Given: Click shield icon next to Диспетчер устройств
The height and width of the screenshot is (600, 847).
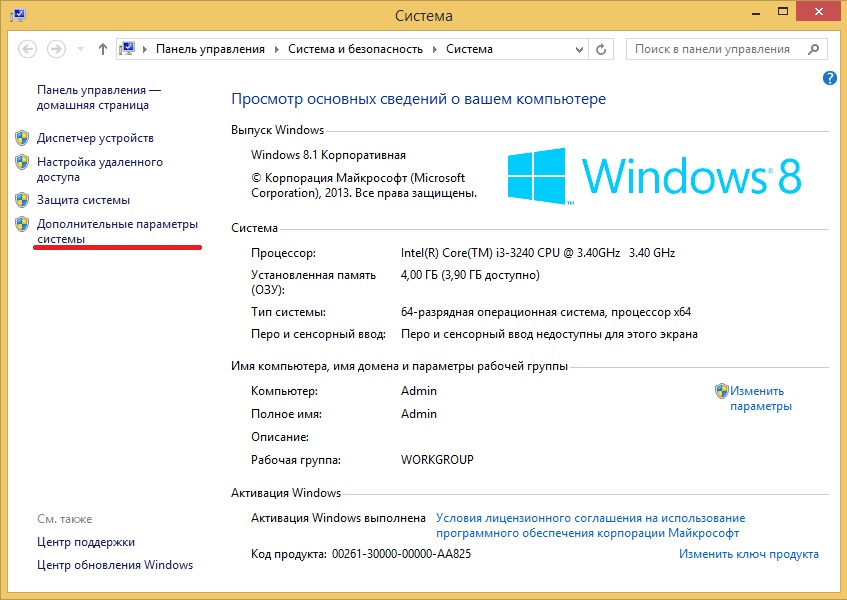Looking at the screenshot, I should coord(22,138).
